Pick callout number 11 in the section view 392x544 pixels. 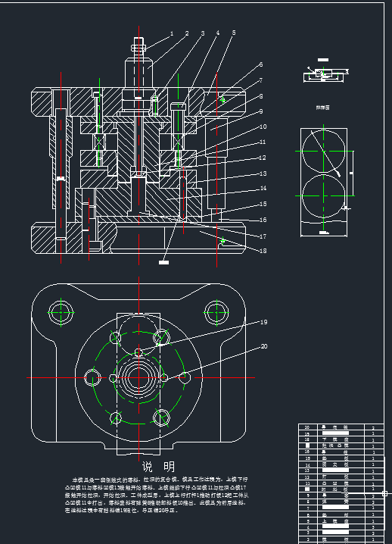263,142
